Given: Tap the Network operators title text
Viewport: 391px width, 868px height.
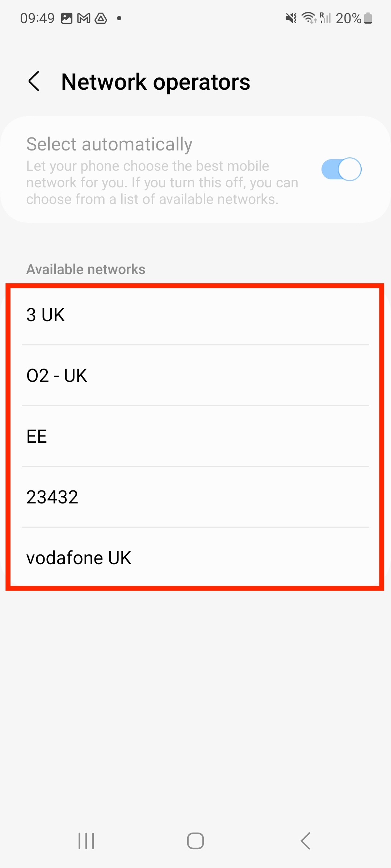Looking at the screenshot, I should coord(156,81).
